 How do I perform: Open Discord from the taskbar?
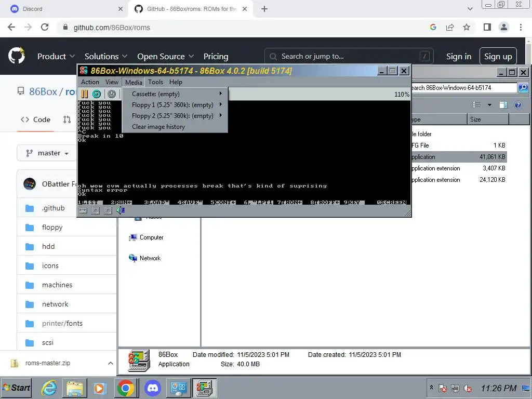[153, 388]
